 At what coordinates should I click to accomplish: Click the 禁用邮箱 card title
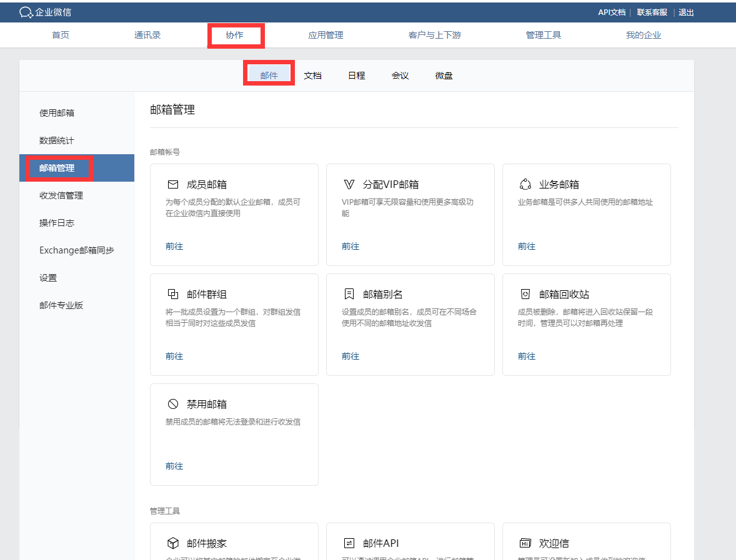click(x=207, y=404)
